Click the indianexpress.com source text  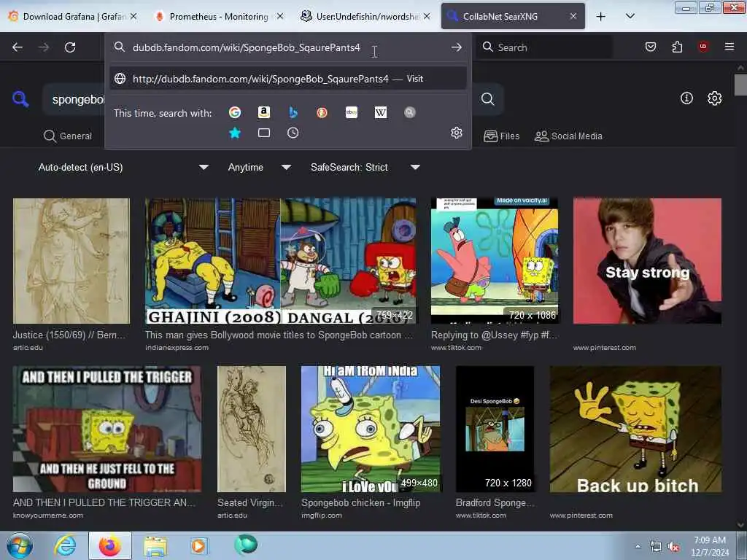pos(177,348)
